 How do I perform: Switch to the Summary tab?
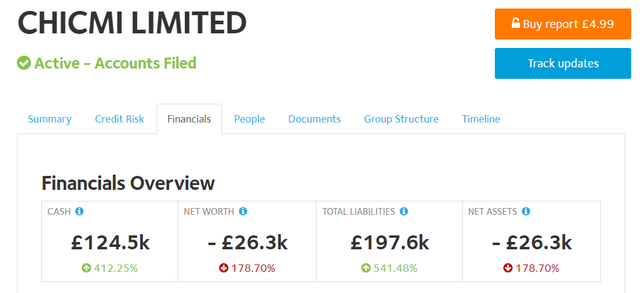coord(50,119)
